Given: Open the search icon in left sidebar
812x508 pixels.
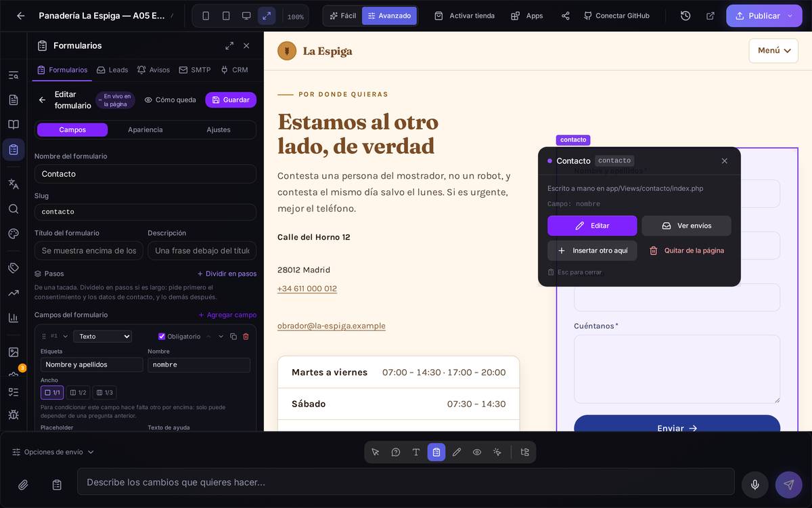Looking at the screenshot, I should coord(14,209).
